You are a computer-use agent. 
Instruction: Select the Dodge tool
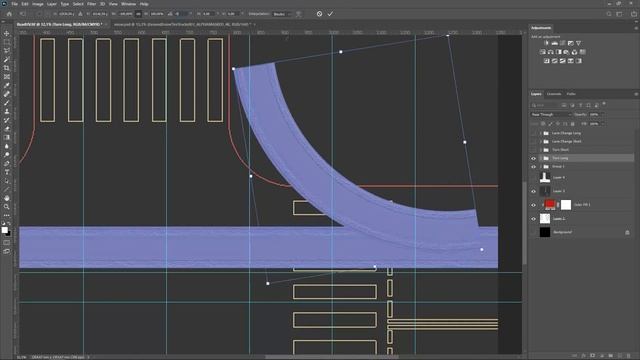coord(7,155)
